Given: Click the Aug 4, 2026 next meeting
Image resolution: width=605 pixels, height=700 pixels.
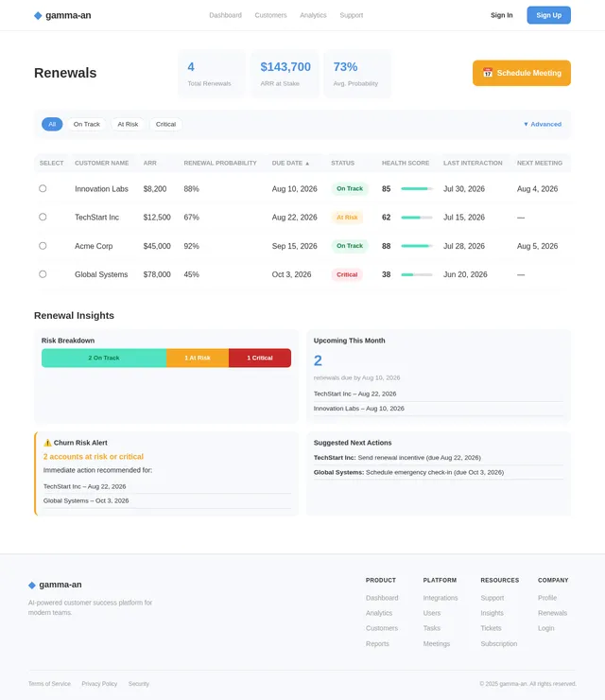Looking at the screenshot, I should pyautogui.click(x=538, y=189).
